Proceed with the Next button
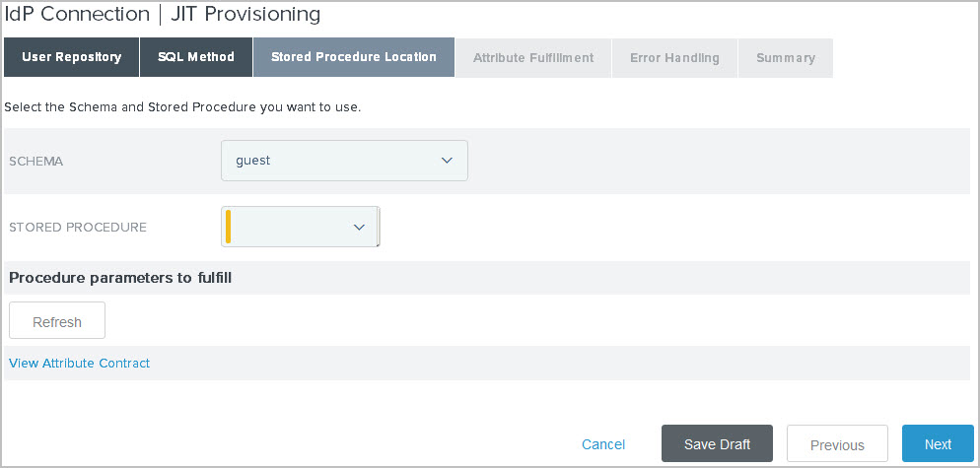Viewport: 980px width, 468px height. pos(938,444)
